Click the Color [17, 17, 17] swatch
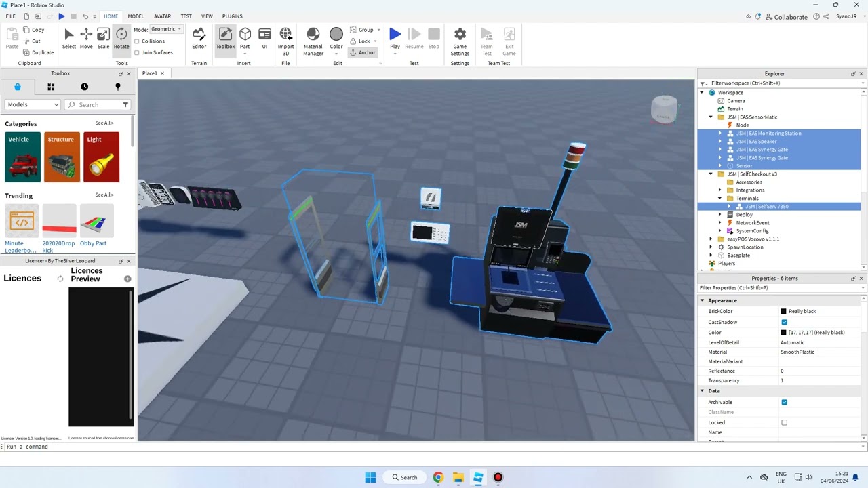 click(783, 333)
